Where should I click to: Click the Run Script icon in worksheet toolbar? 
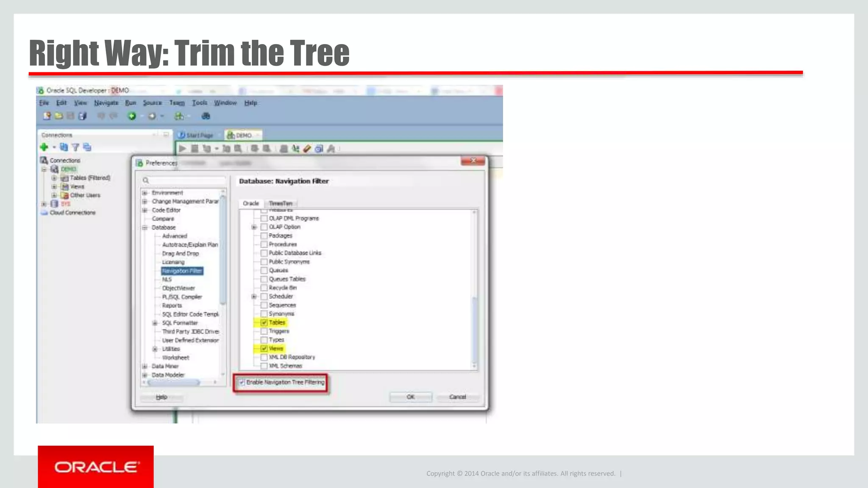[x=195, y=149]
